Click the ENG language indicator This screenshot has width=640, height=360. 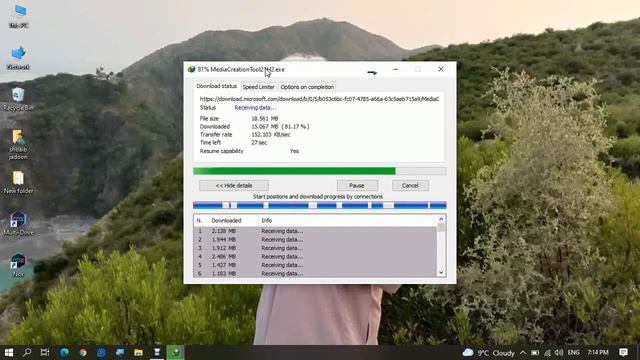point(573,353)
